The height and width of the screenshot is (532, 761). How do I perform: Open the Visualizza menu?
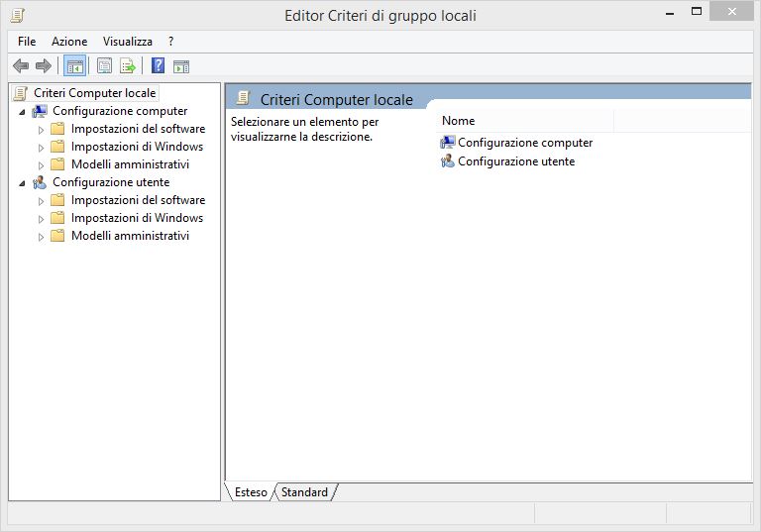coord(128,42)
